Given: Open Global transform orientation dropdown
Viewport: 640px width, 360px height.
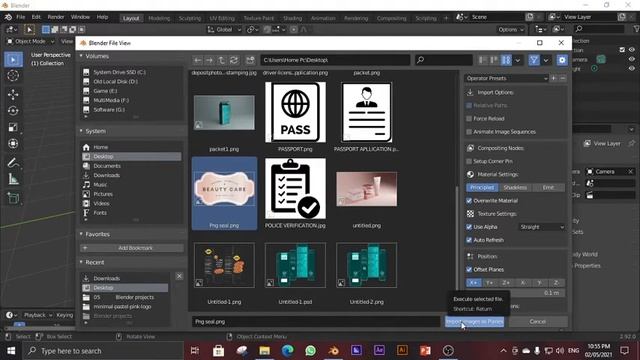Looking at the screenshot, I should (x=224, y=29).
